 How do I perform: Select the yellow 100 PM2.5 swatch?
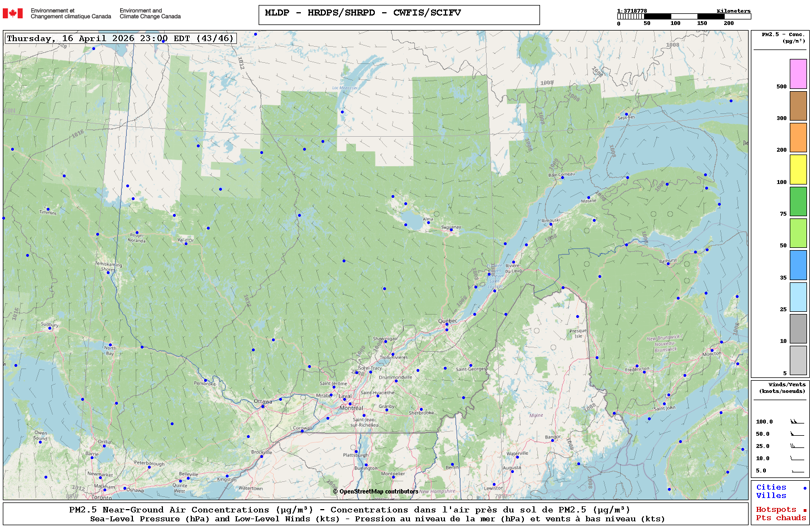tap(798, 170)
